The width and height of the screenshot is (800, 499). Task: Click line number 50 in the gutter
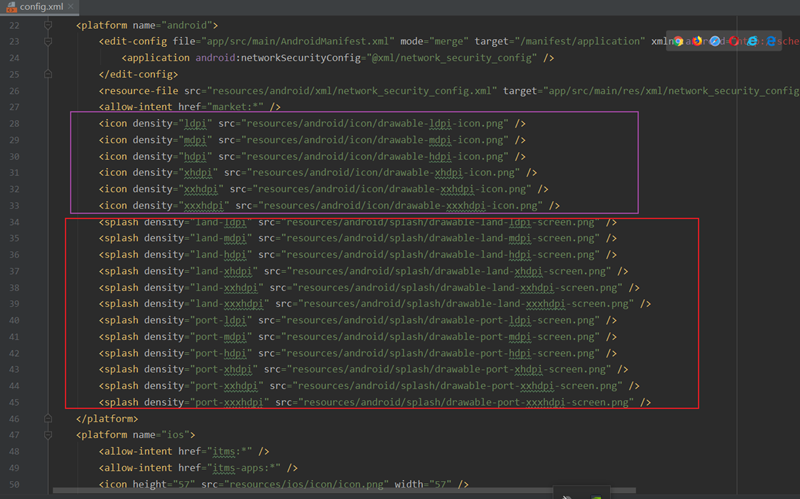14,484
